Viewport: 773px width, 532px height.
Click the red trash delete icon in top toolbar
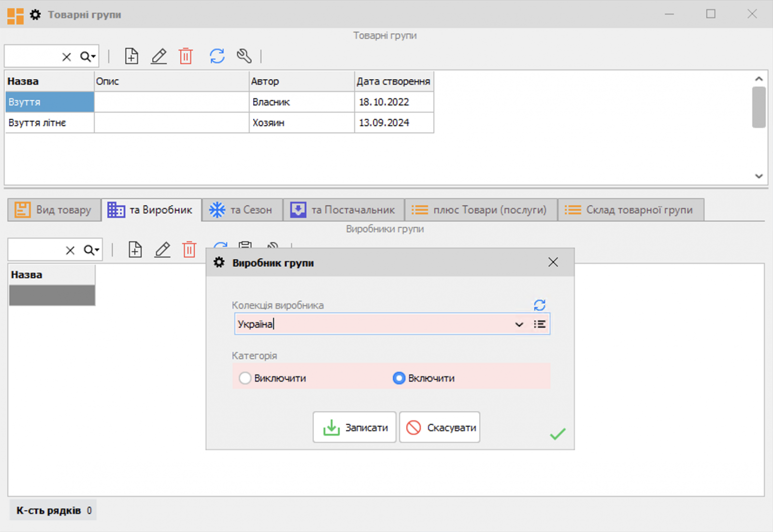(186, 56)
